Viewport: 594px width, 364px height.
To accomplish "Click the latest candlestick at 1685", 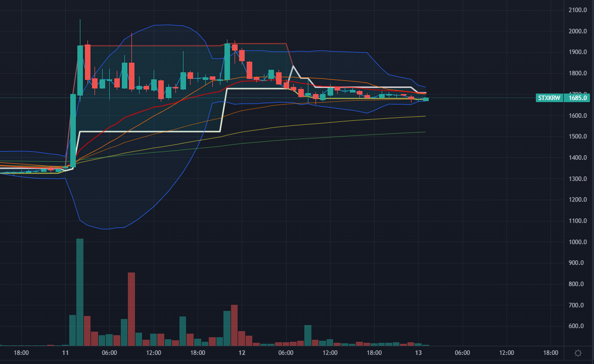I will click(x=426, y=99).
